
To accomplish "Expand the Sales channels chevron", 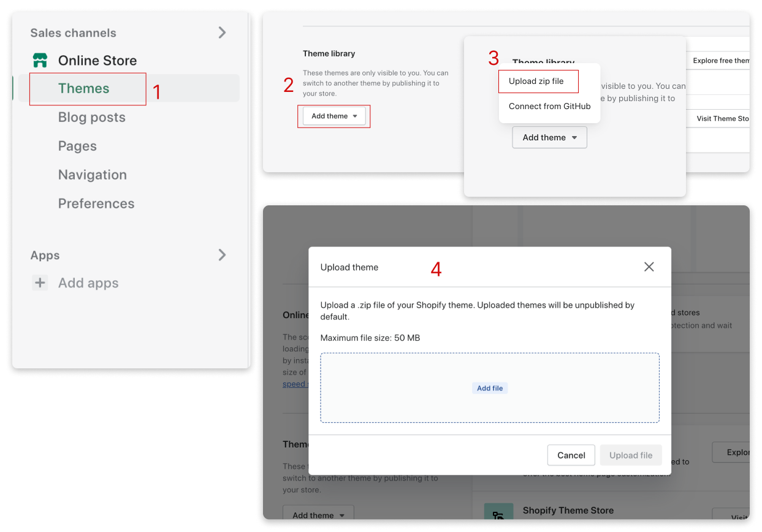I will coord(222,32).
